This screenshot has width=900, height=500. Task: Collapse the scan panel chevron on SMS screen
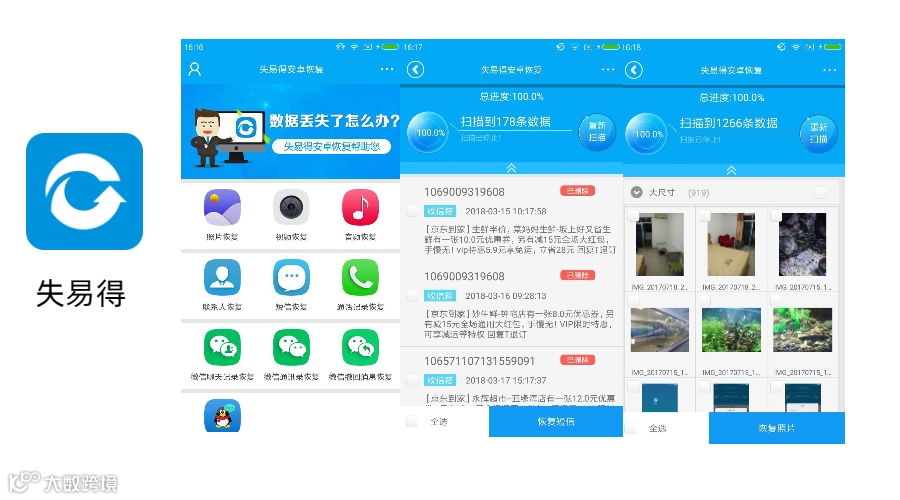511,168
